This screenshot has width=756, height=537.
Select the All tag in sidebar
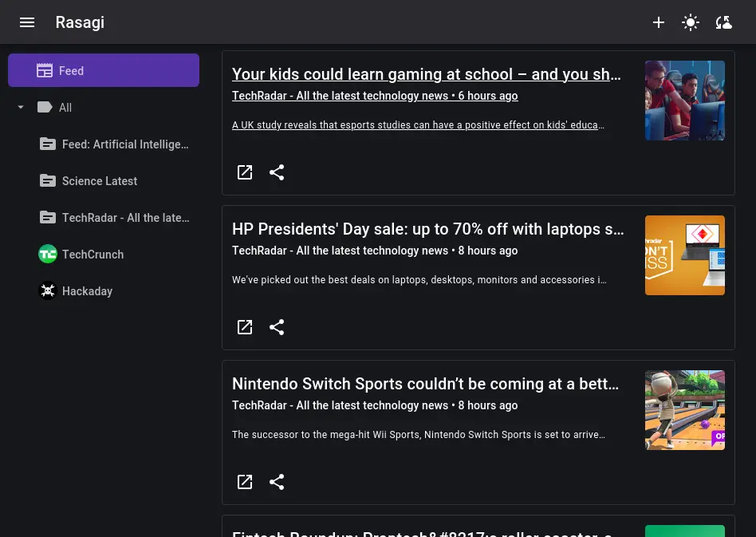click(x=65, y=108)
